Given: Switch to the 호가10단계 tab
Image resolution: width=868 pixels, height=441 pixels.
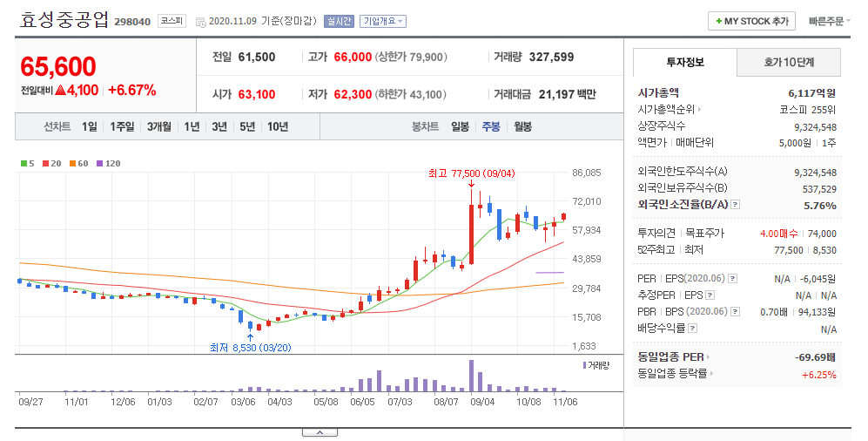Looking at the screenshot, I should tap(789, 62).
